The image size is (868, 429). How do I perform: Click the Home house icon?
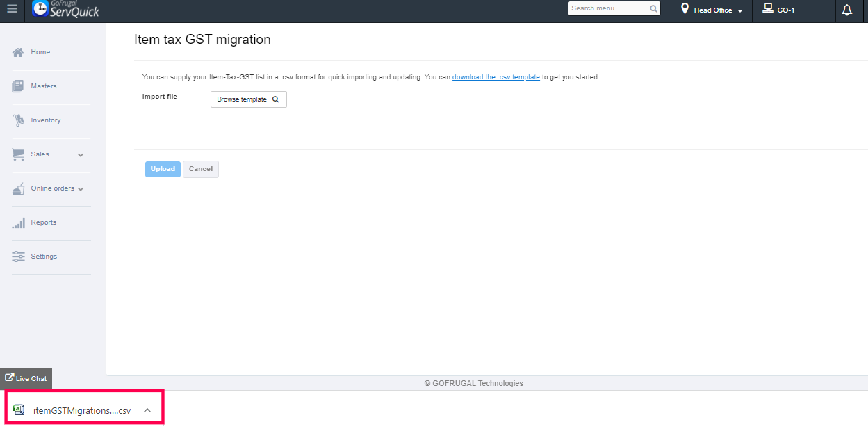(x=18, y=52)
